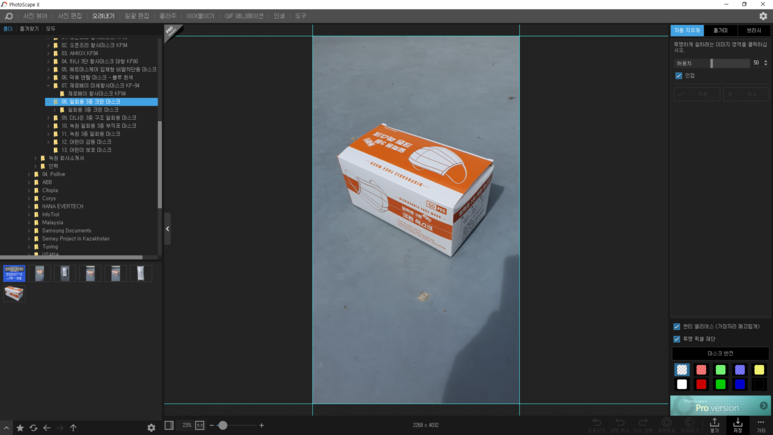Select All (모두) filter in browser panel
This screenshot has height=435, width=773.
coord(50,29)
